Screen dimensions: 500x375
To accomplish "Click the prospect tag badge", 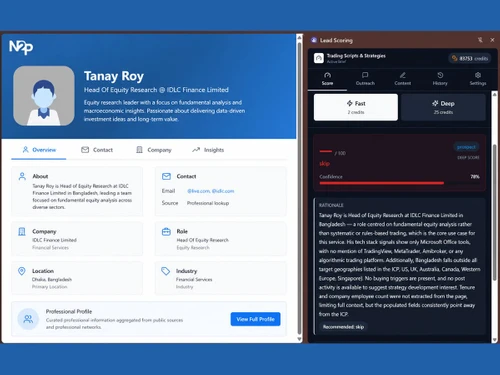I will tap(466, 147).
